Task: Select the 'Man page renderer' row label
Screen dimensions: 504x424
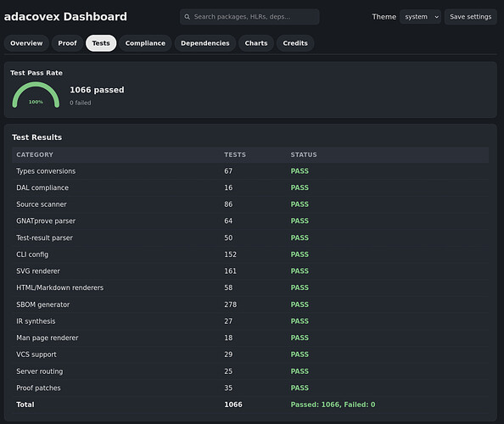Action: click(x=48, y=338)
